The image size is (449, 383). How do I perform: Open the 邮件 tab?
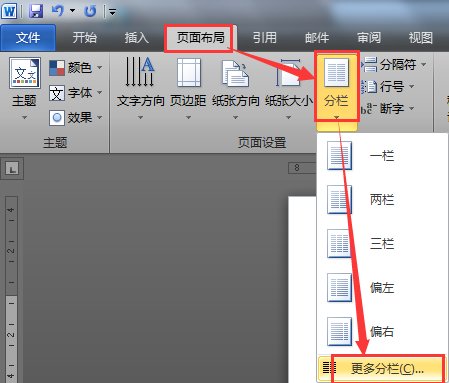tap(317, 37)
